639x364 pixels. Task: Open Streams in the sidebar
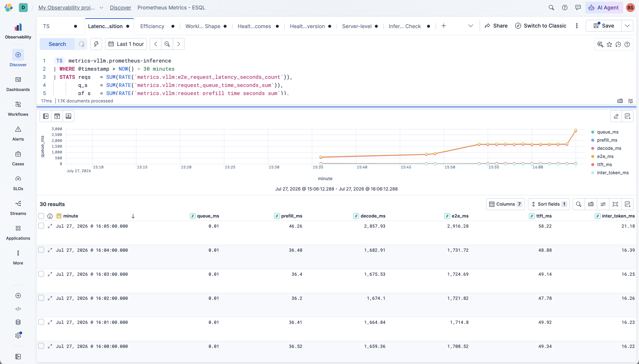18,208
